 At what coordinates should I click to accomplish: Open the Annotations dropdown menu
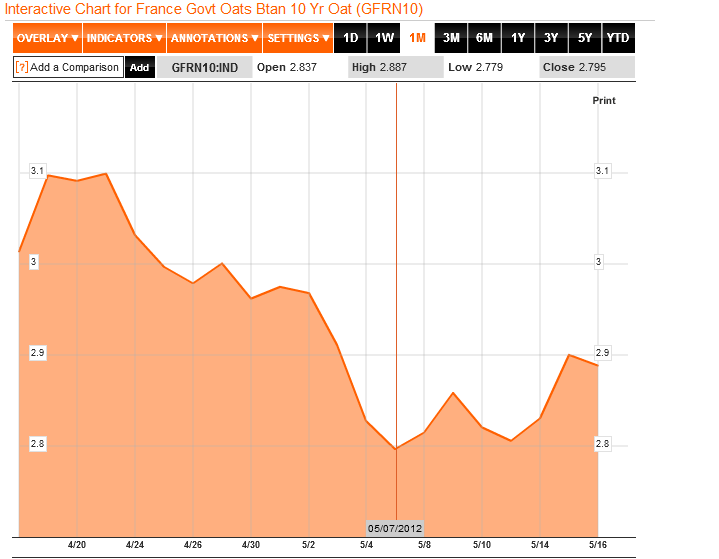pyautogui.click(x=213, y=38)
